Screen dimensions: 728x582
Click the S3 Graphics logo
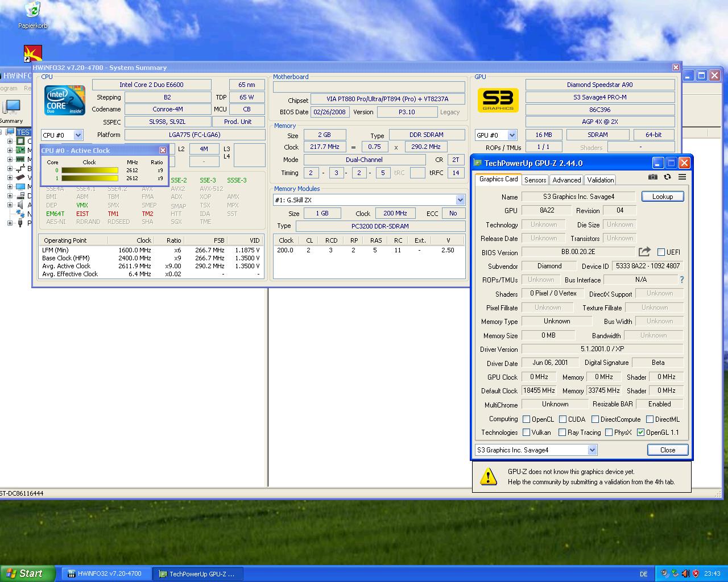pos(498,101)
